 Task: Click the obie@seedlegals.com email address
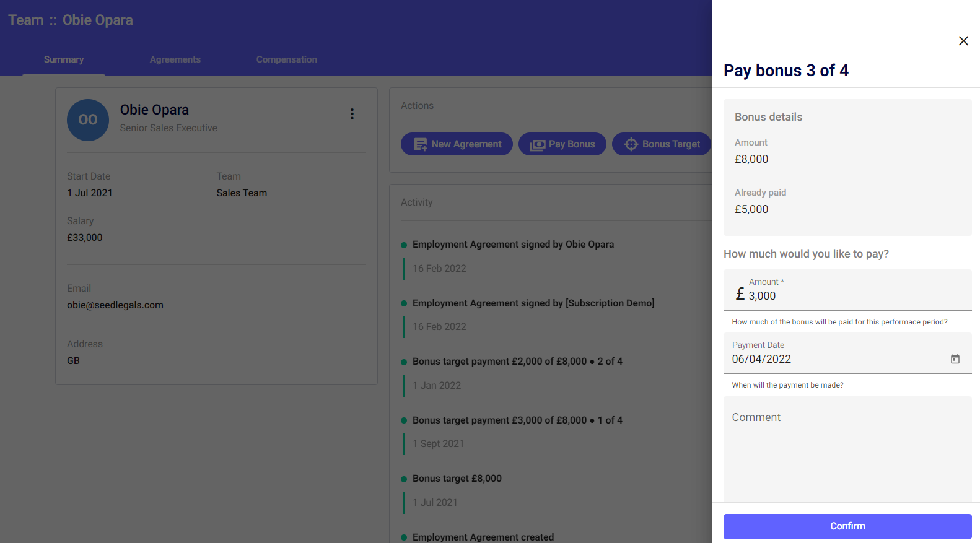pyautogui.click(x=115, y=305)
